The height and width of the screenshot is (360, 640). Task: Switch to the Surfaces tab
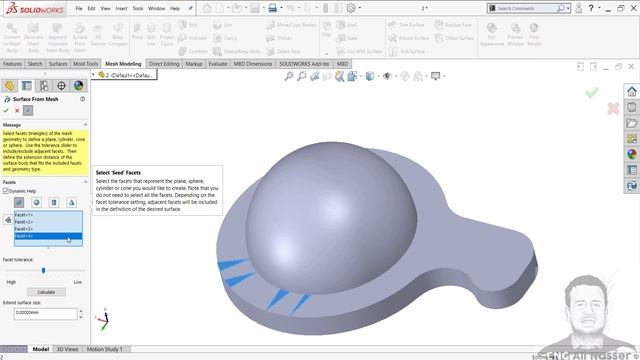(x=58, y=64)
